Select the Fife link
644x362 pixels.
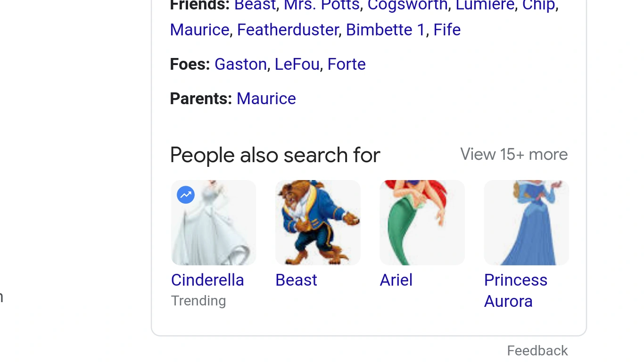[447, 30]
